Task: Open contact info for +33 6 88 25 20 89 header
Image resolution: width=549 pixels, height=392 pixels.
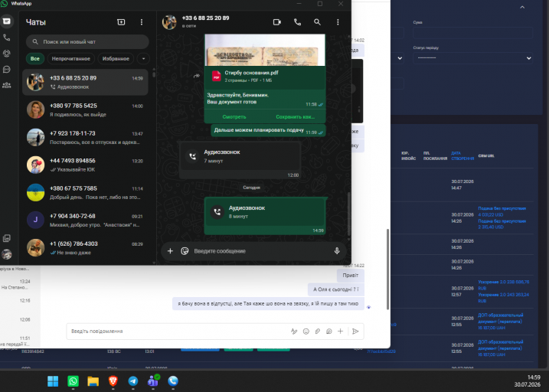Action: [205, 21]
